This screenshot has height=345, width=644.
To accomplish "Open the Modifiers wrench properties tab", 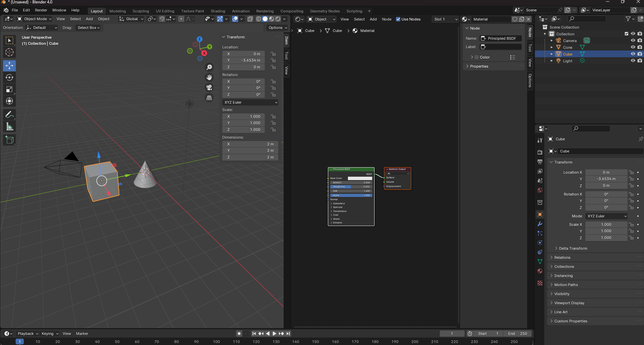I will (540, 224).
